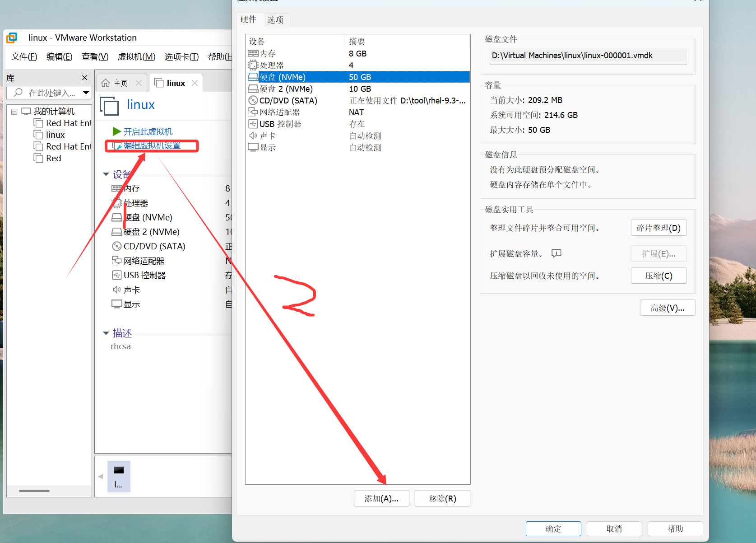Select the VM named only Red in library
756x543 pixels.
47,158
